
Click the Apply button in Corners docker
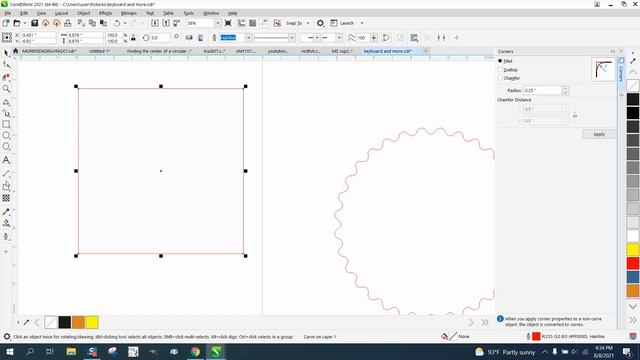click(599, 134)
